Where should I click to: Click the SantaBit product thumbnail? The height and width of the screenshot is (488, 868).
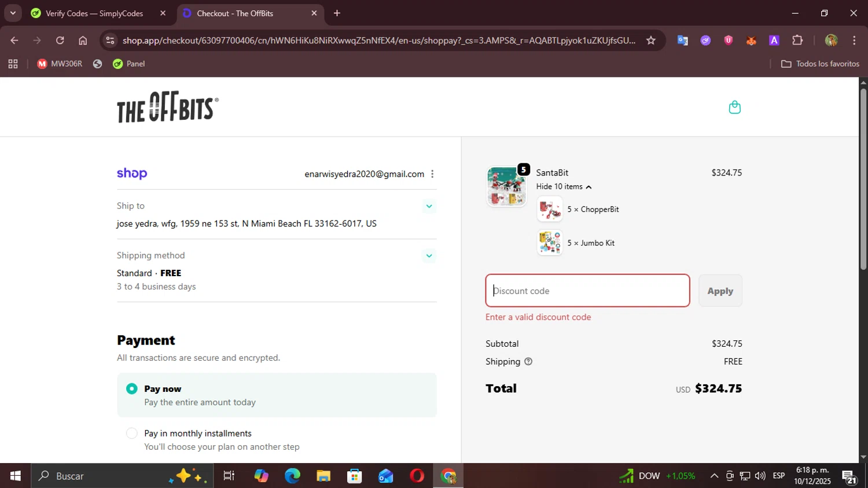click(506, 186)
